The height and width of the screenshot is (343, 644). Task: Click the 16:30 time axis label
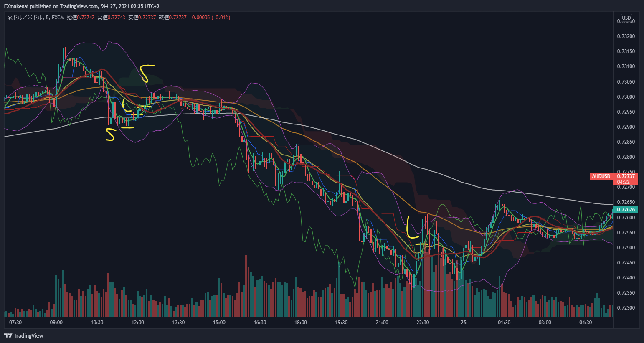[x=260, y=323]
